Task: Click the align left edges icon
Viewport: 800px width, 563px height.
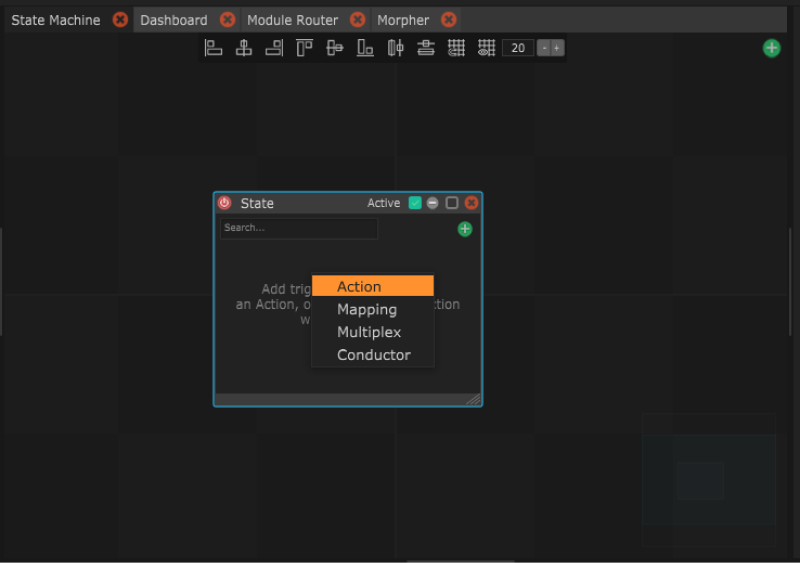Action: 213,48
